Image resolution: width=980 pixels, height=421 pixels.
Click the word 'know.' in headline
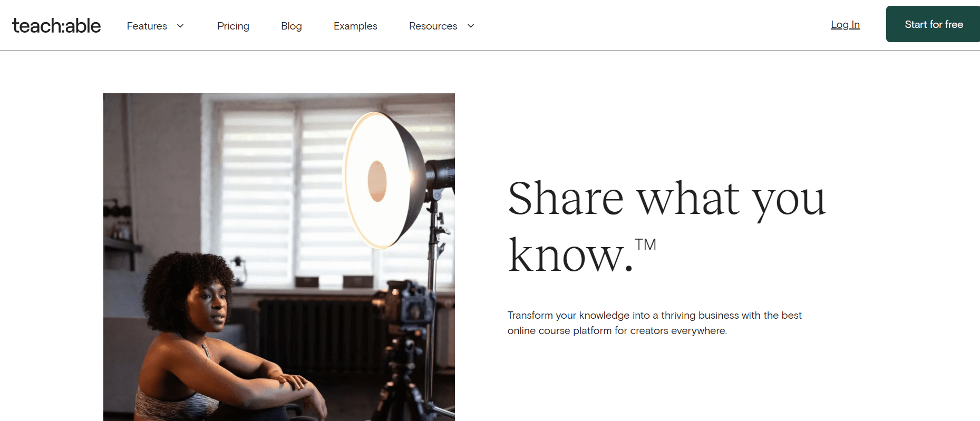point(570,255)
